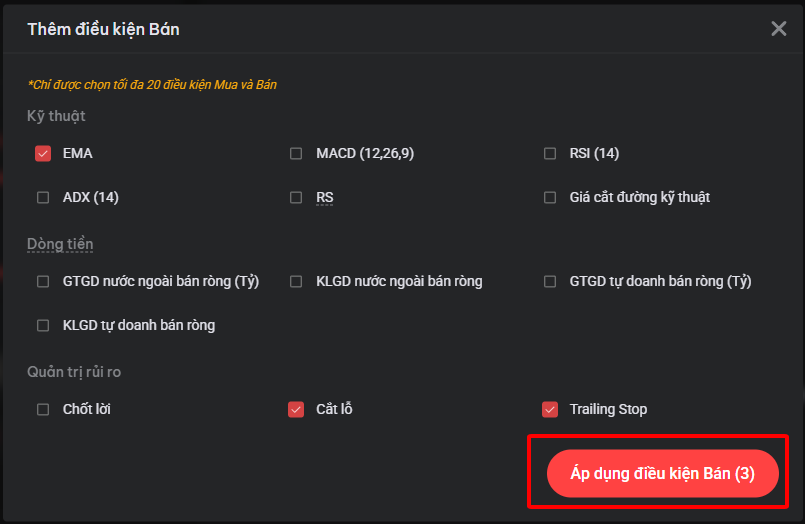Tick the RSI (14) checkbox
805x524 pixels.
pyautogui.click(x=550, y=154)
